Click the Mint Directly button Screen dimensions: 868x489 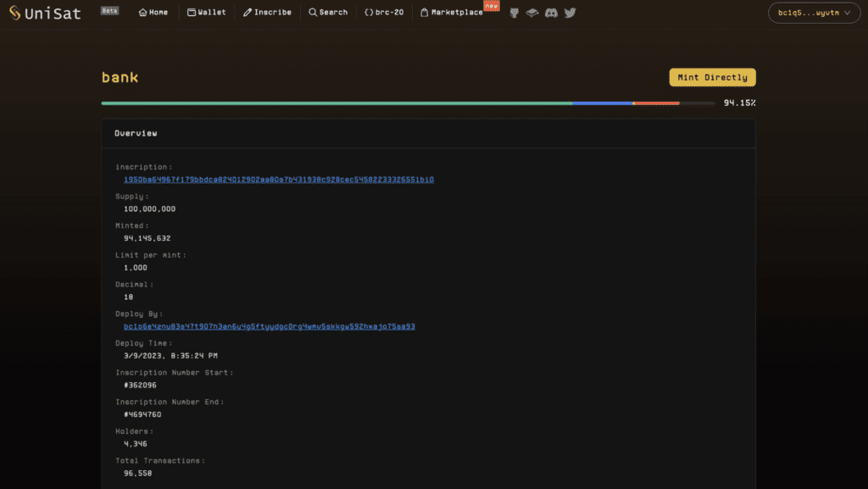click(x=712, y=77)
